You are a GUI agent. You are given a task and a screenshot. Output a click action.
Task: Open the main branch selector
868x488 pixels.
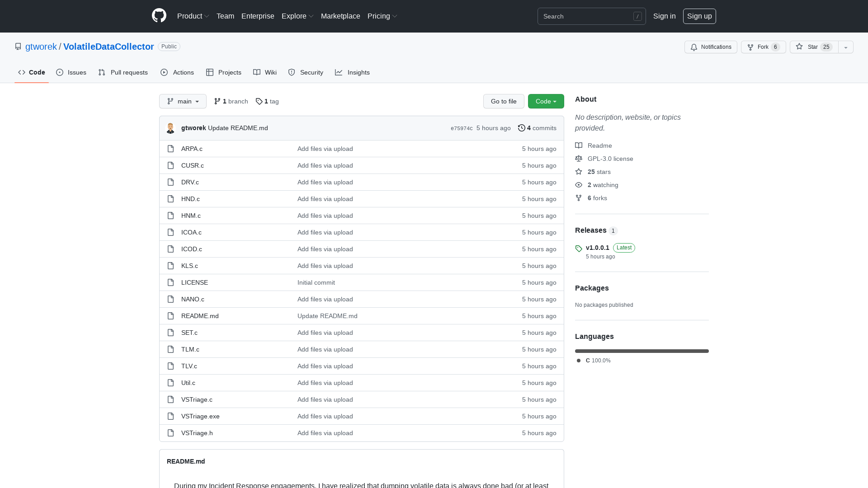coord(183,101)
